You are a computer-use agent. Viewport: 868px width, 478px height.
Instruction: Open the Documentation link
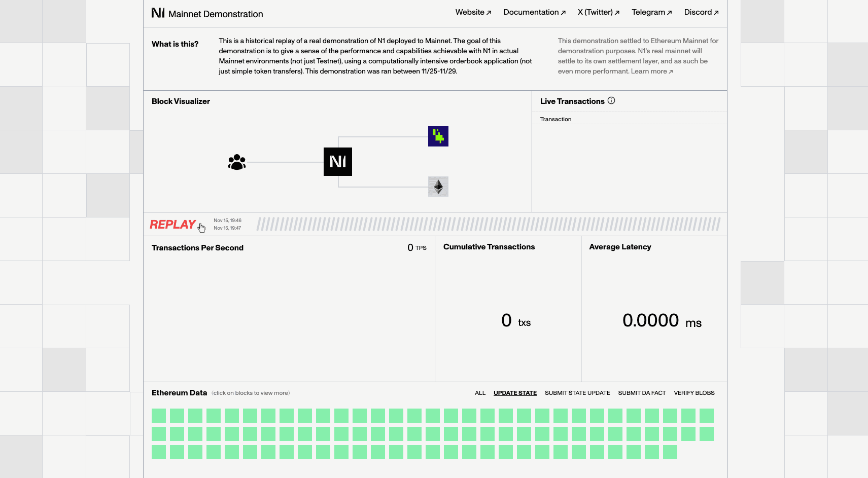click(534, 12)
